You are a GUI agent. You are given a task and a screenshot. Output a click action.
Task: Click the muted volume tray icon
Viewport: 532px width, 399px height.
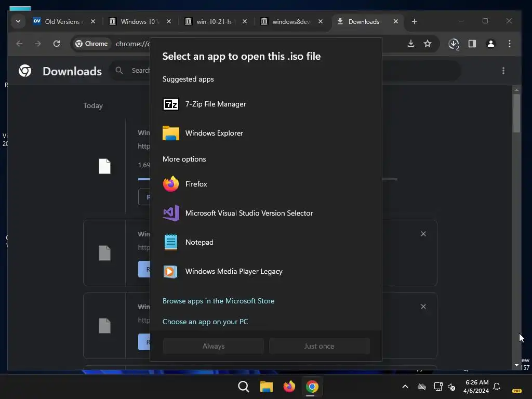click(x=451, y=387)
